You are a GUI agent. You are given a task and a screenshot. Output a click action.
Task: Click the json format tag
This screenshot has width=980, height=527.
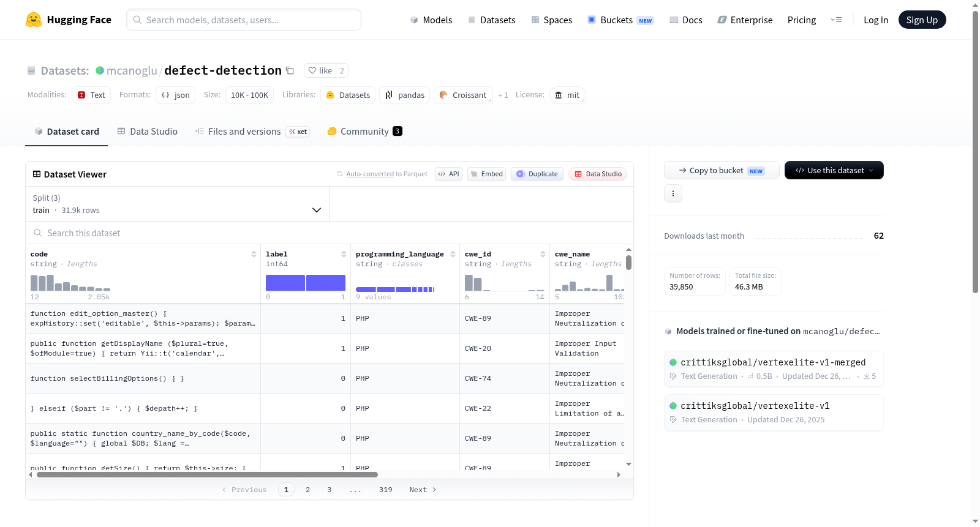coord(175,95)
